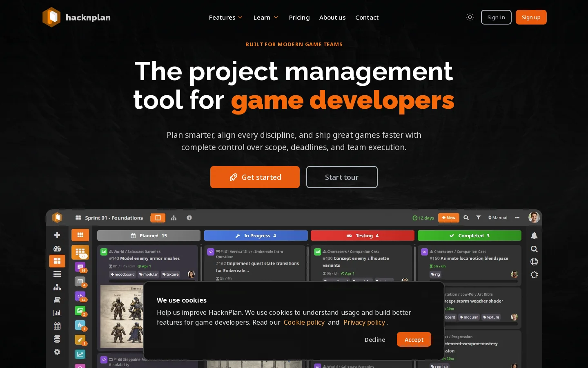Image resolution: width=588 pixels, height=368 pixels.
Task: Select the all-tasks category icon with badge 23
Action: point(80,252)
